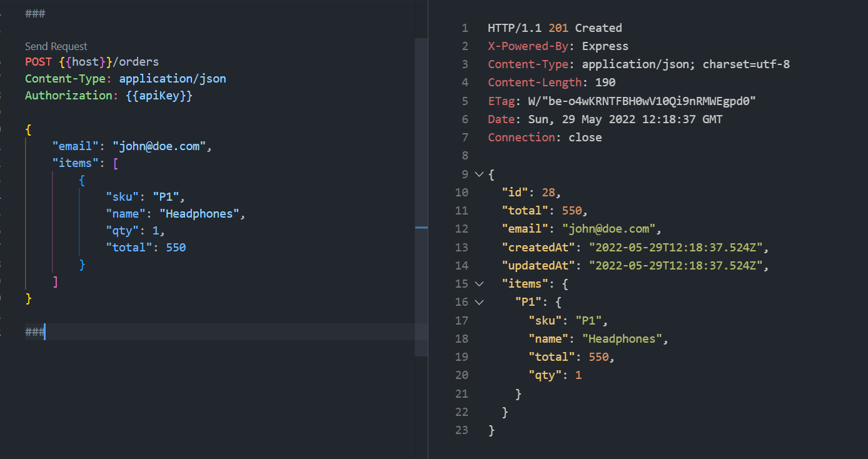Click the "qty" key in request body
The width and height of the screenshot is (868, 459).
[x=123, y=231]
